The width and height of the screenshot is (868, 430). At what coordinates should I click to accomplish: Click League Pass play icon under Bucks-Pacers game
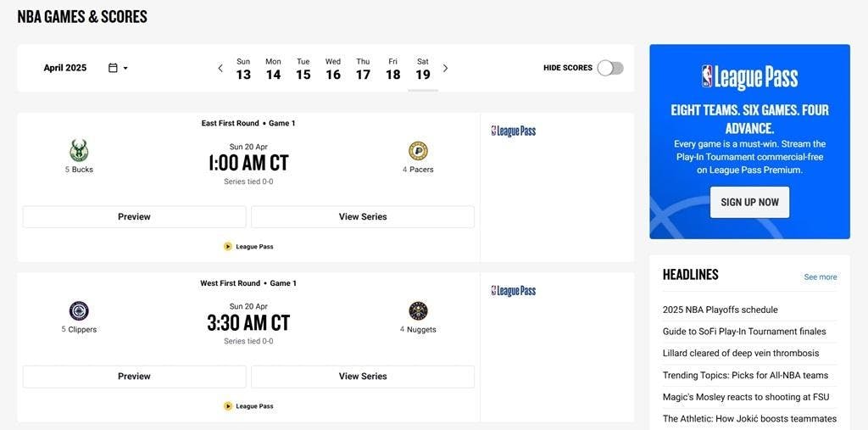pyautogui.click(x=227, y=247)
